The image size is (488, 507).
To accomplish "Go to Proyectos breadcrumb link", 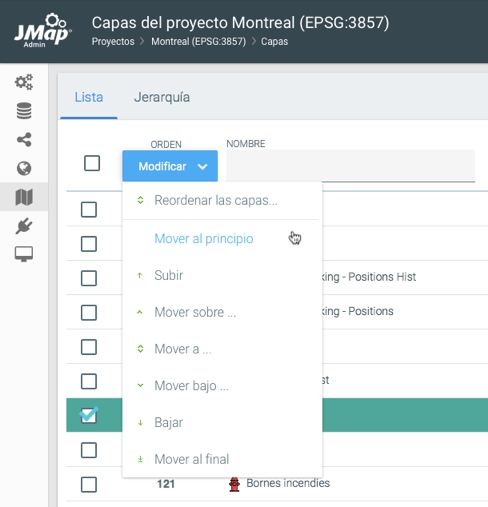I will tap(113, 42).
